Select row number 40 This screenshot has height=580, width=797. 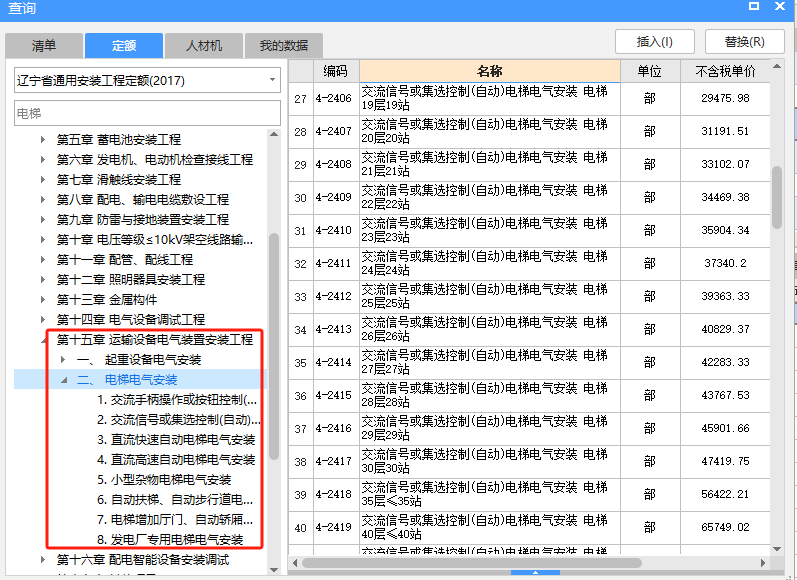(x=300, y=528)
